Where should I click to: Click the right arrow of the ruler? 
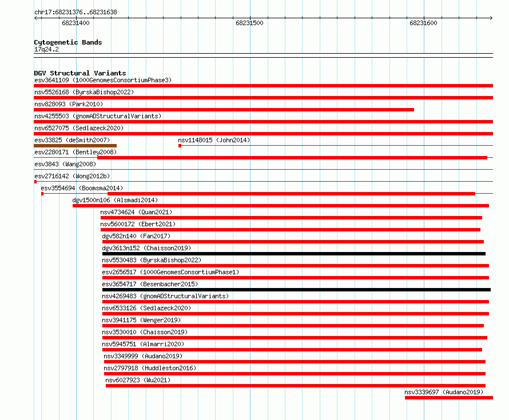click(491, 18)
